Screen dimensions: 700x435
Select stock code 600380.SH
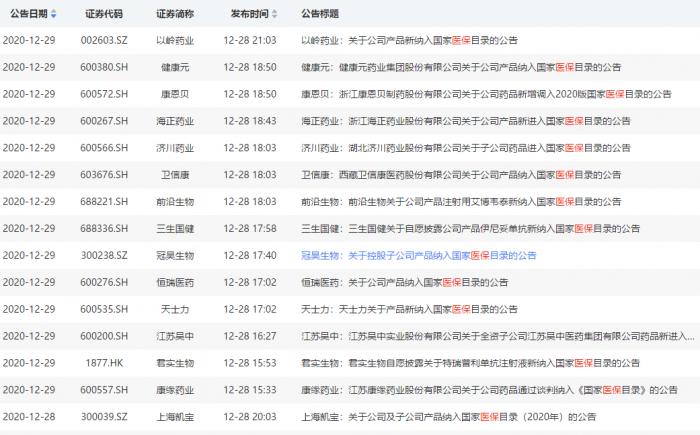(104, 67)
